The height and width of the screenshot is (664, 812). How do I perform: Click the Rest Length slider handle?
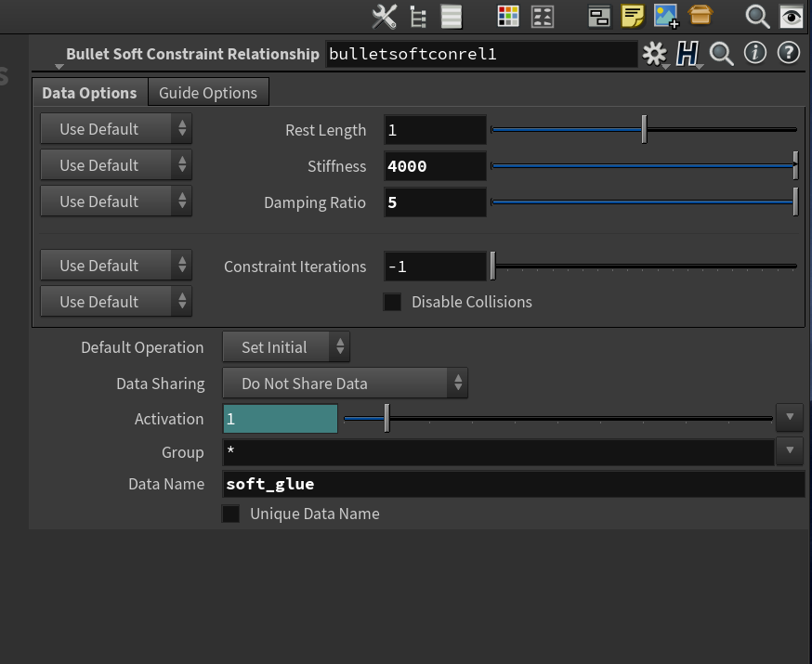click(x=644, y=129)
